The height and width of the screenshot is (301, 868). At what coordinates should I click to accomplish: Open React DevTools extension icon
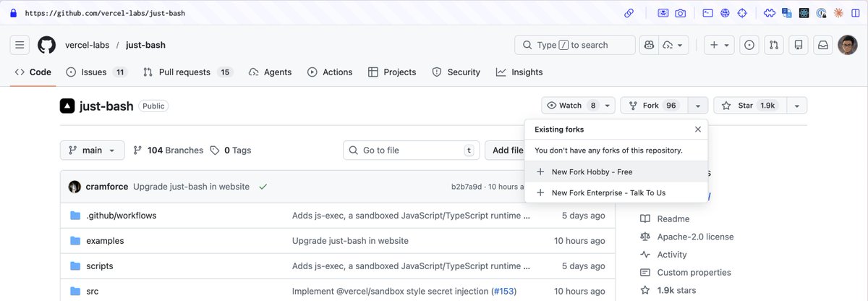tap(804, 13)
